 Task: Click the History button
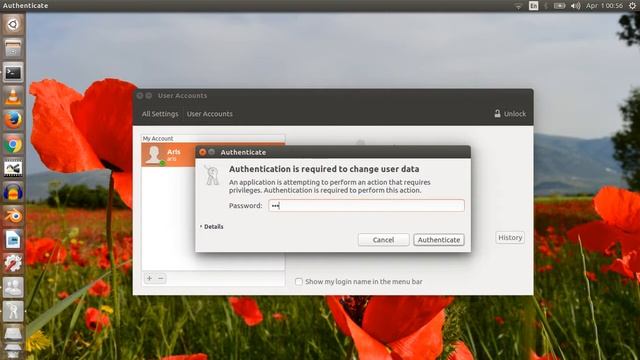coord(510,237)
